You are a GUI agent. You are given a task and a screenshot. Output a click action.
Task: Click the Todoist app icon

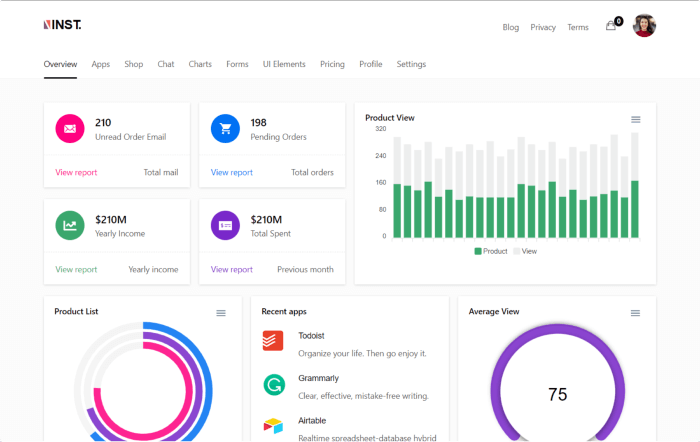[x=273, y=341]
